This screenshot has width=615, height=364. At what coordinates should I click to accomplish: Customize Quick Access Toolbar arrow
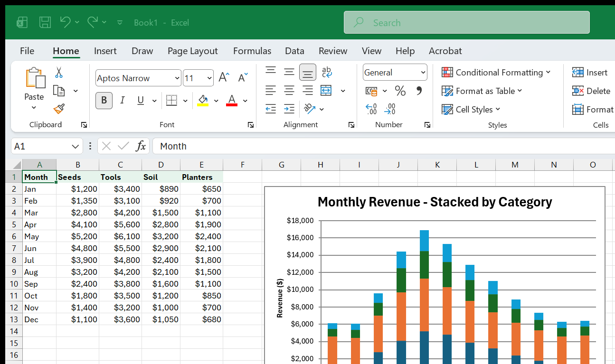tap(120, 22)
